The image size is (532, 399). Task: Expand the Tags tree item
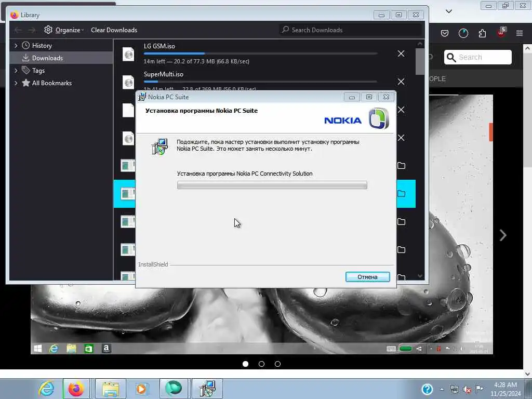pyautogui.click(x=16, y=71)
